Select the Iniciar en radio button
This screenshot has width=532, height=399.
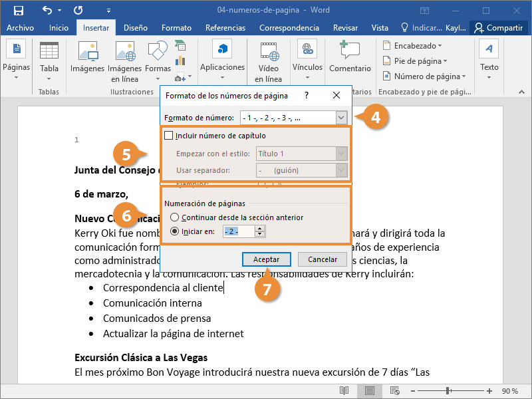tap(175, 231)
